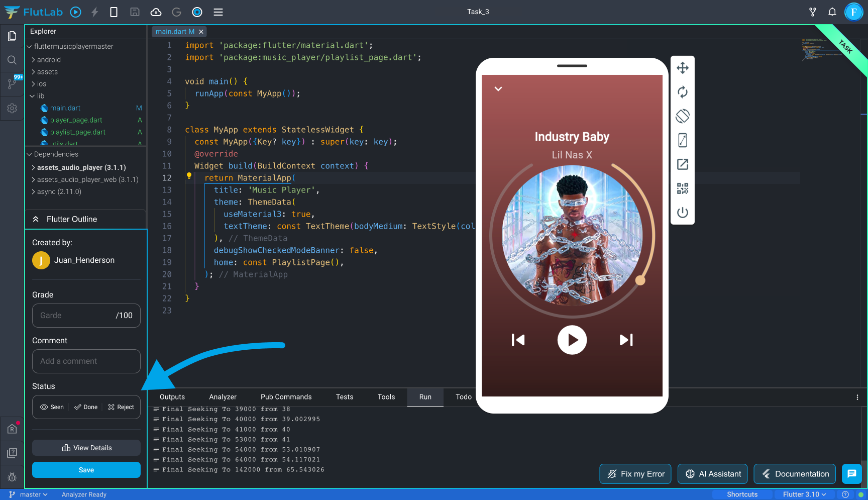
Task: Open the Pub Commands tab
Action: 286,397
